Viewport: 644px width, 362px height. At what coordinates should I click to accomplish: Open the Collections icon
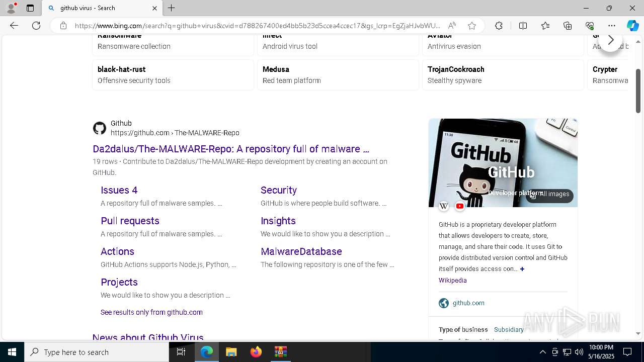tap(568, 26)
